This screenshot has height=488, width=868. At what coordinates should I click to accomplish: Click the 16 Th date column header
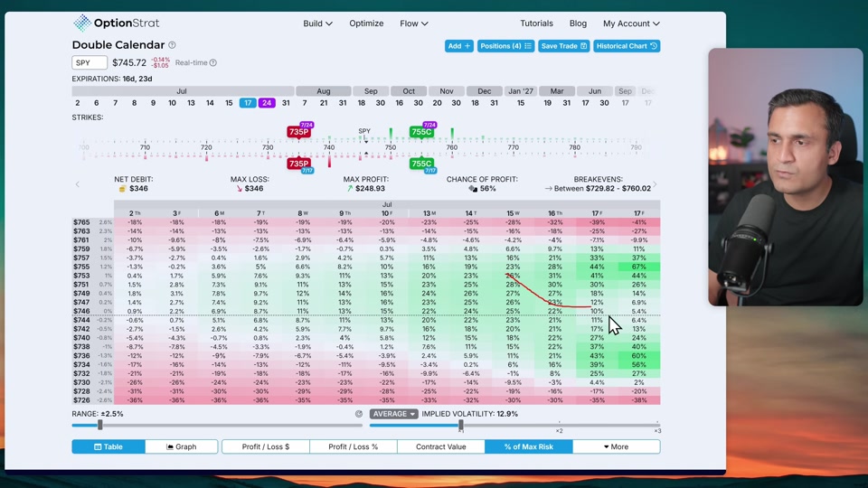click(x=555, y=213)
